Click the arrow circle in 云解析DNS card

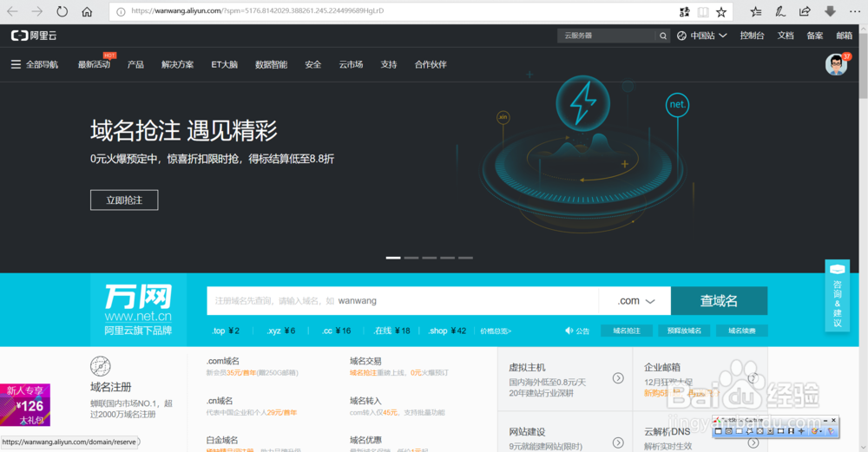tap(753, 442)
